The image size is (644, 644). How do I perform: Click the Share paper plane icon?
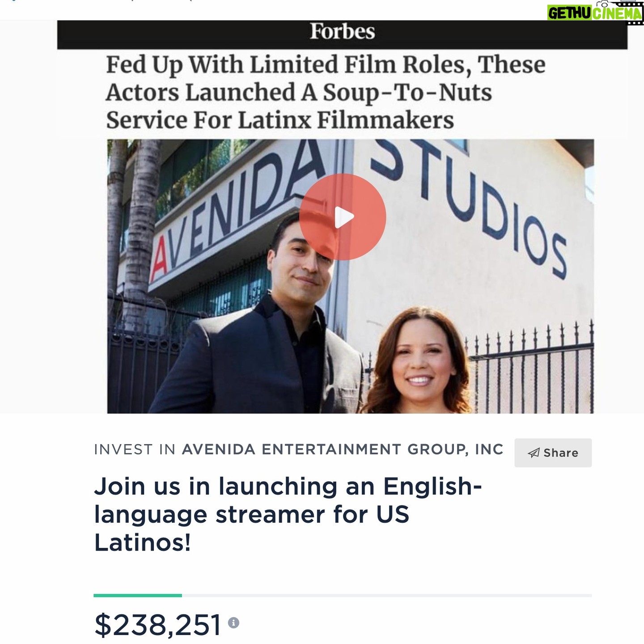click(x=534, y=453)
